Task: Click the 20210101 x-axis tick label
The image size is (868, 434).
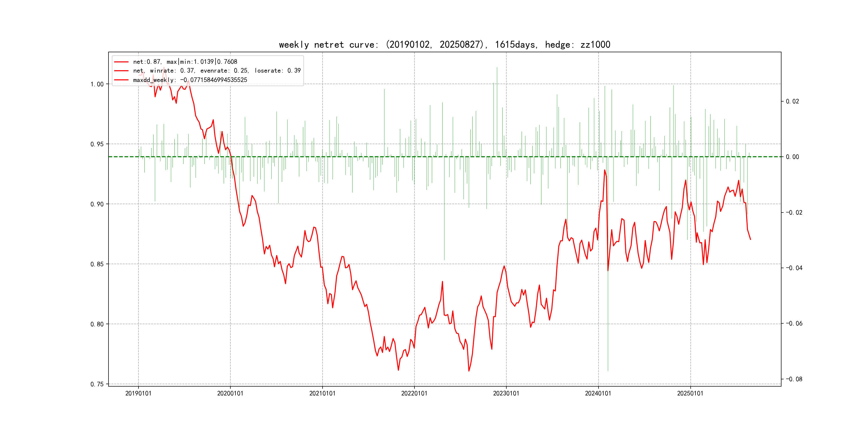Action: pyautogui.click(x=322, y=393)
